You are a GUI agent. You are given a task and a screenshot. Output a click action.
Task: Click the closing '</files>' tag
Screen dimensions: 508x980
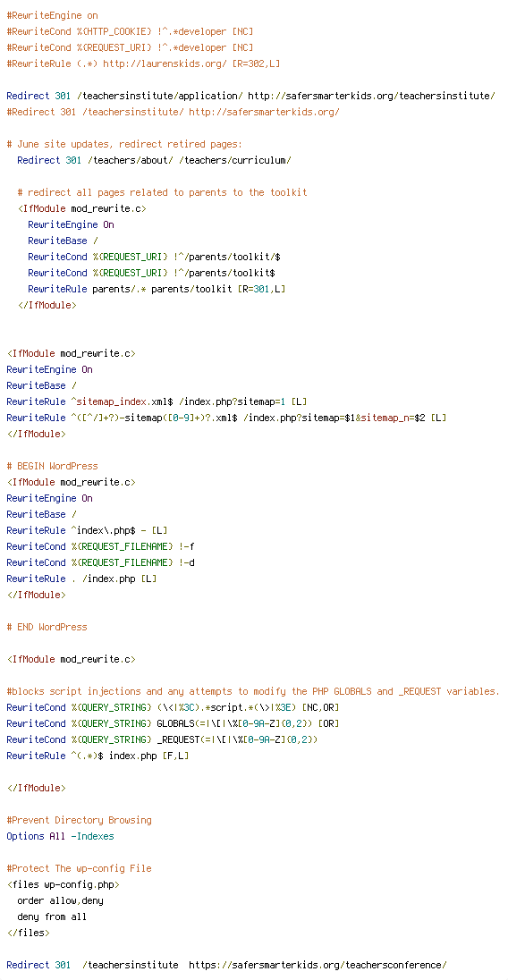(28, 933)
